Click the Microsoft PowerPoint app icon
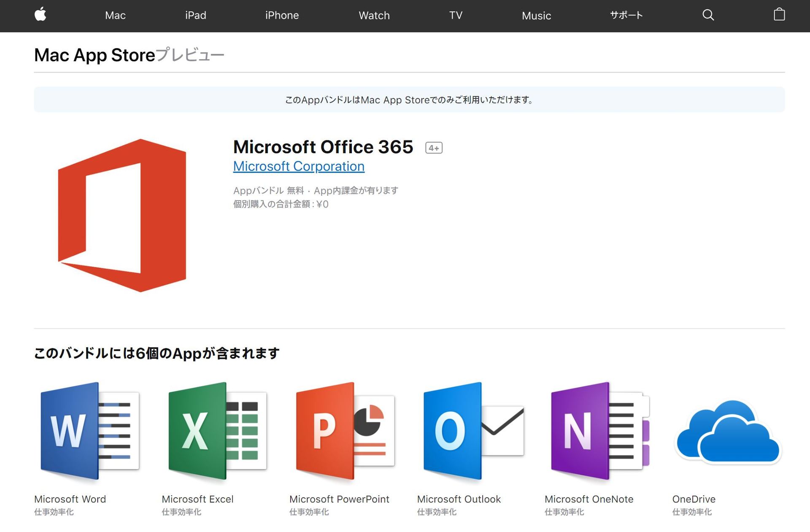 coord(345,431)
